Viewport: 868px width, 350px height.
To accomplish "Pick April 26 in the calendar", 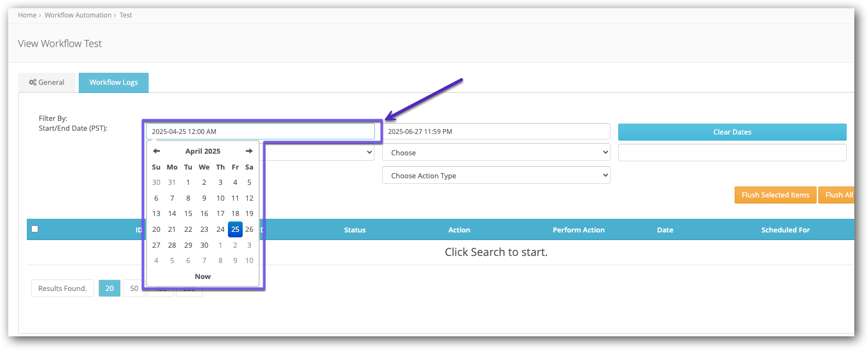I will coord(249,229).
